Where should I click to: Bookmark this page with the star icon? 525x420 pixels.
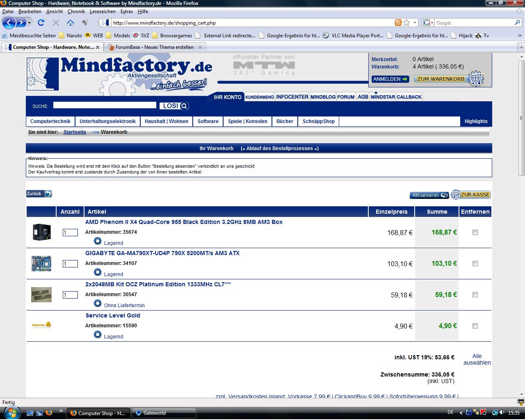[x=406, y=23]
